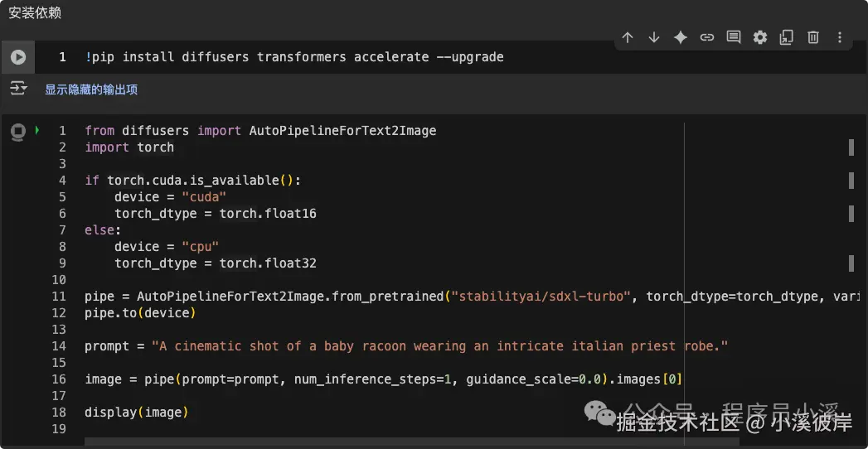Viewport: 868px width, 449px height.
Task: Click line number 11 in the gutter
Action: click(59, 297)
